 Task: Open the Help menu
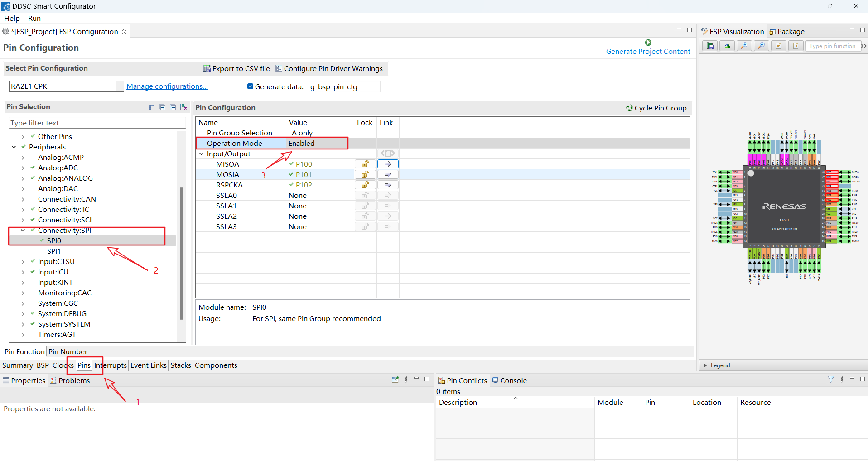point(12,19)
